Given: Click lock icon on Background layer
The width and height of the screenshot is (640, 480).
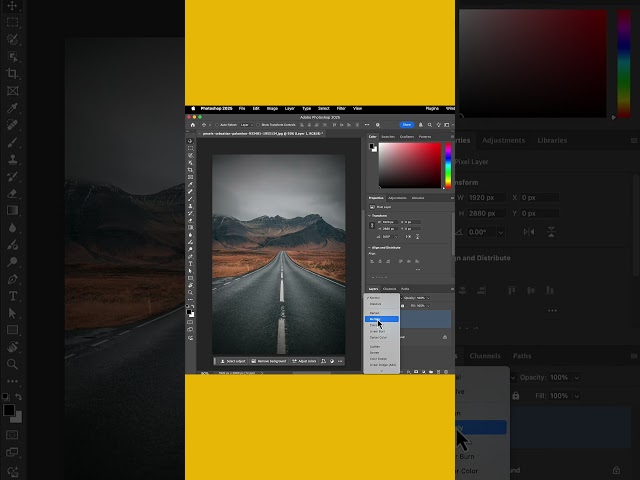Looking at the screenshot, I should coord(445,337).
